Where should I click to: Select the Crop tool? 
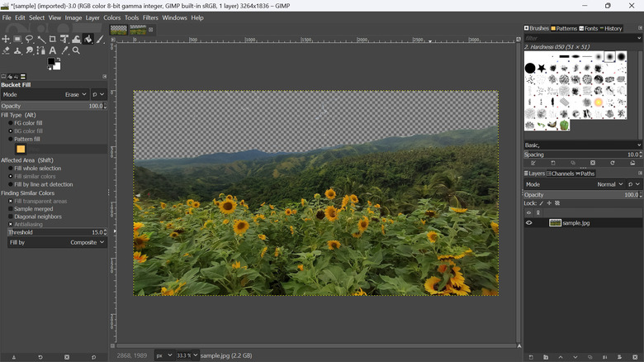(x=53, y=39)
